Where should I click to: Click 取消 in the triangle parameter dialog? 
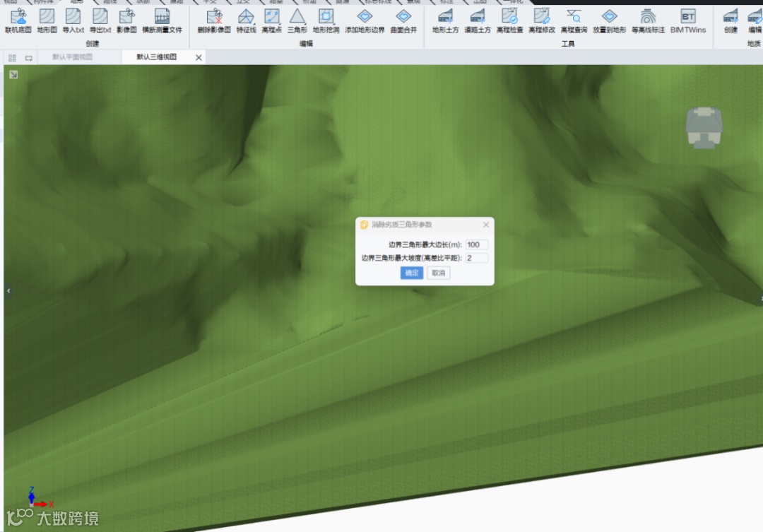(439, 273)
